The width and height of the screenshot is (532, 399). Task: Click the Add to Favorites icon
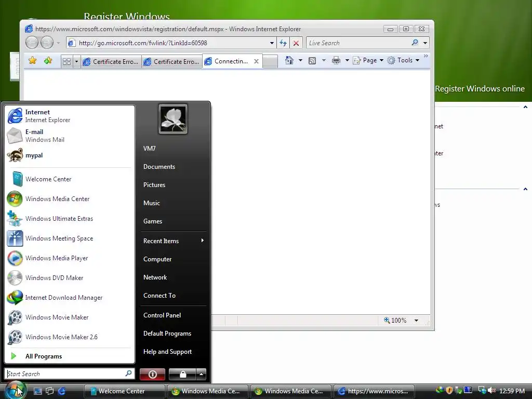tap(48, 61)
